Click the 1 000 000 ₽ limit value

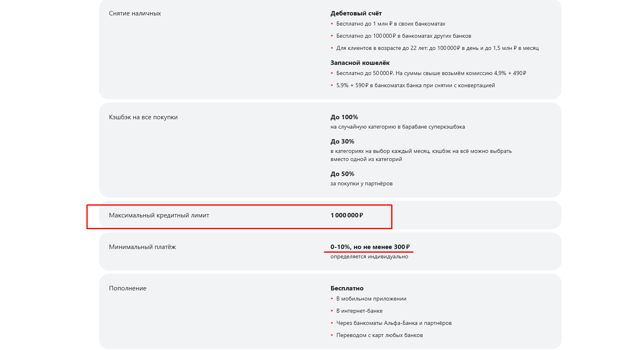[x=347, y=215]
